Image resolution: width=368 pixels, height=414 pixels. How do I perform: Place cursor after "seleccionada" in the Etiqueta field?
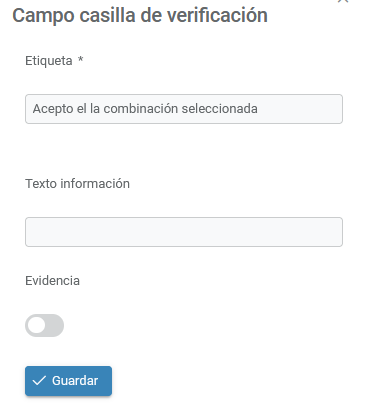coord(258,109)
